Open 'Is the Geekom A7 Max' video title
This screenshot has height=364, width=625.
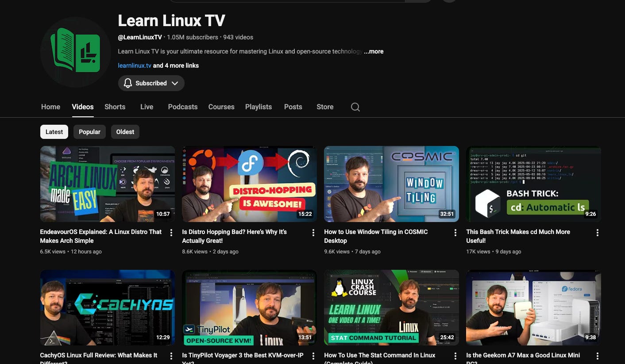click(x=523, y=357)
